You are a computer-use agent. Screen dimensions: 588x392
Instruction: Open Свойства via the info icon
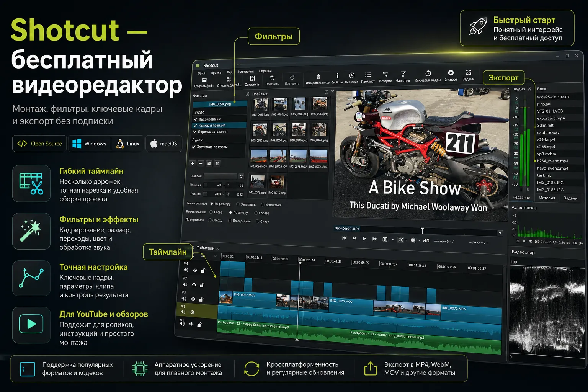(x=337, y=76)
